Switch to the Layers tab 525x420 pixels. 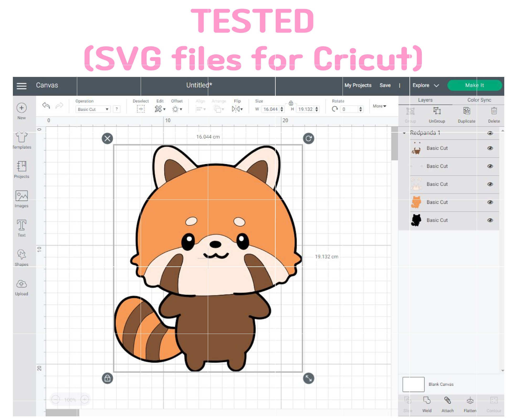point(425,100)
